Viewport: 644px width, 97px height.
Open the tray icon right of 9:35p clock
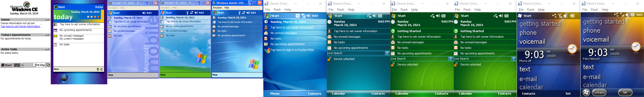(x=48, y=65)
